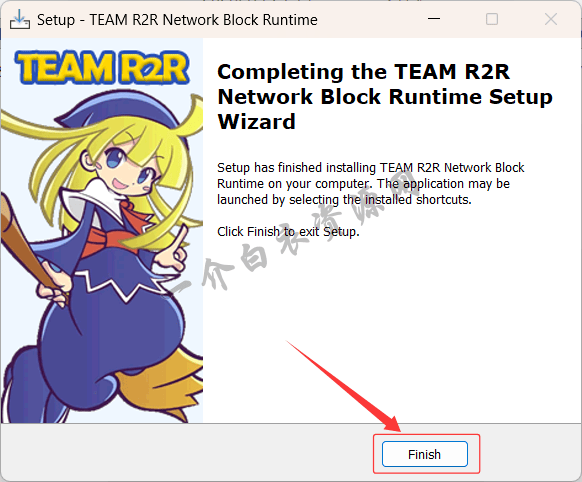Viewport: 582px width, 482px height.
Task: Click the title bar text 'Setup - TEAM R2R Network Block Runtime'
Action: tap(177, 20)
